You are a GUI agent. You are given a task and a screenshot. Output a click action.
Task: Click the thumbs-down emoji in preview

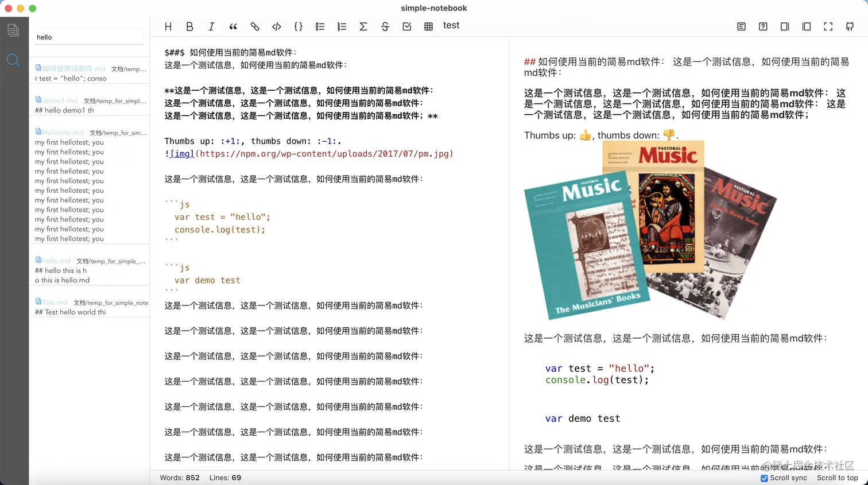669,135
